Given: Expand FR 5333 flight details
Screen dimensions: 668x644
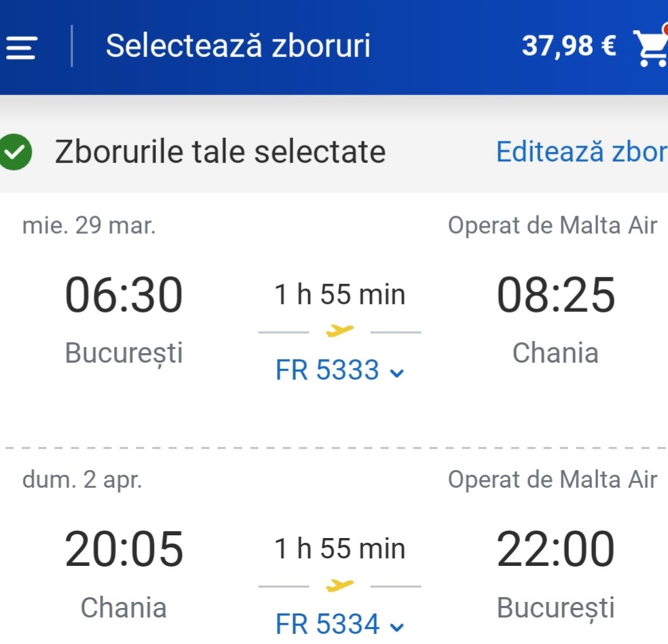Looking at the screenshot, I should coord(339,371).
